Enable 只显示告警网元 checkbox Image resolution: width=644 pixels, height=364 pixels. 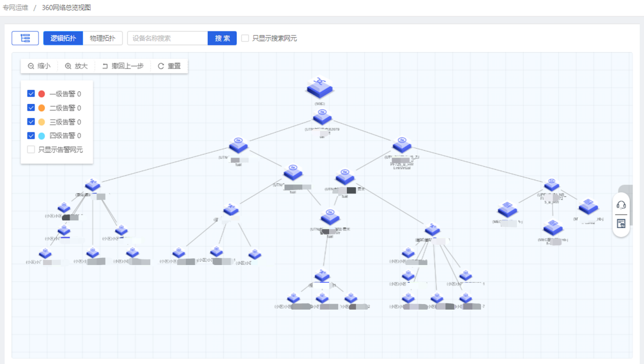coord(31,149)
